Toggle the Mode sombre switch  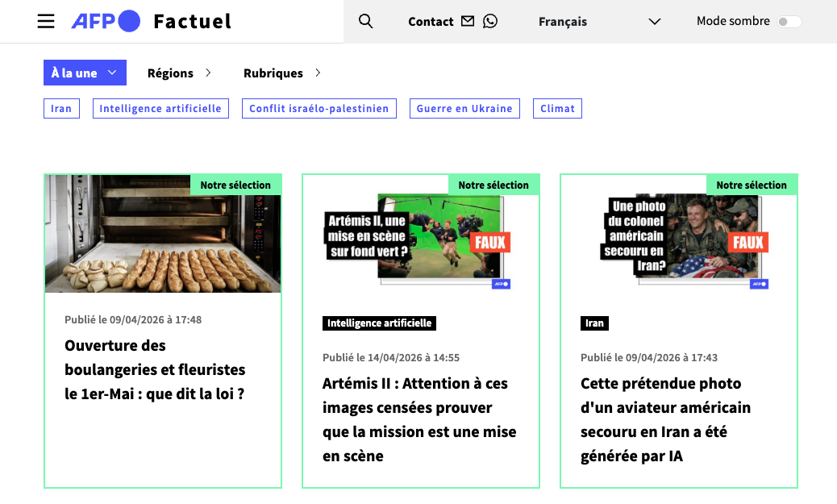point(789,21)
